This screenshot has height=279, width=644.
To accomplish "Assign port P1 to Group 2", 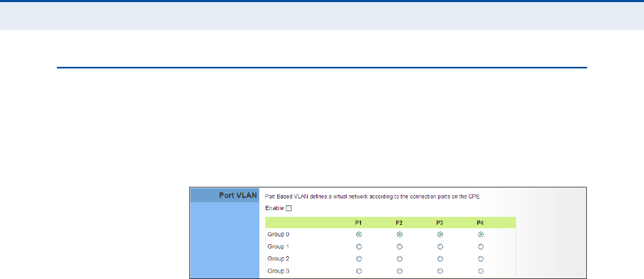I will [359, 258].
